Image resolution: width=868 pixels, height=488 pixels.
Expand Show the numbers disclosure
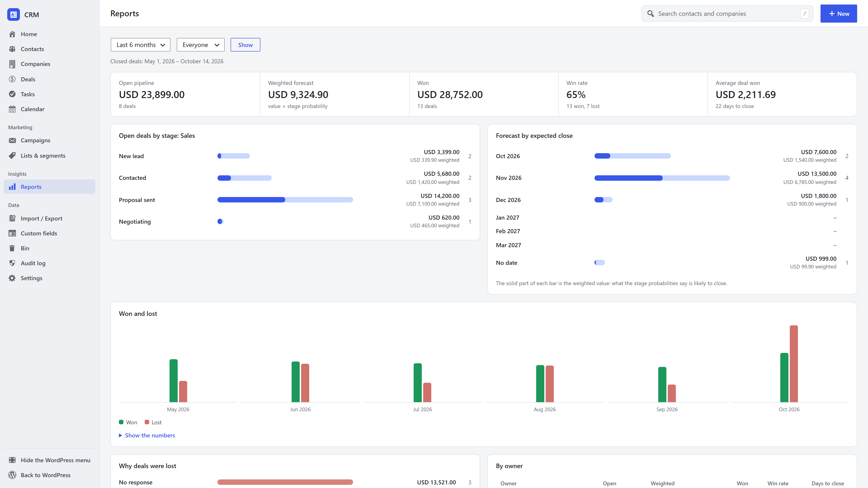click(147, 435)
